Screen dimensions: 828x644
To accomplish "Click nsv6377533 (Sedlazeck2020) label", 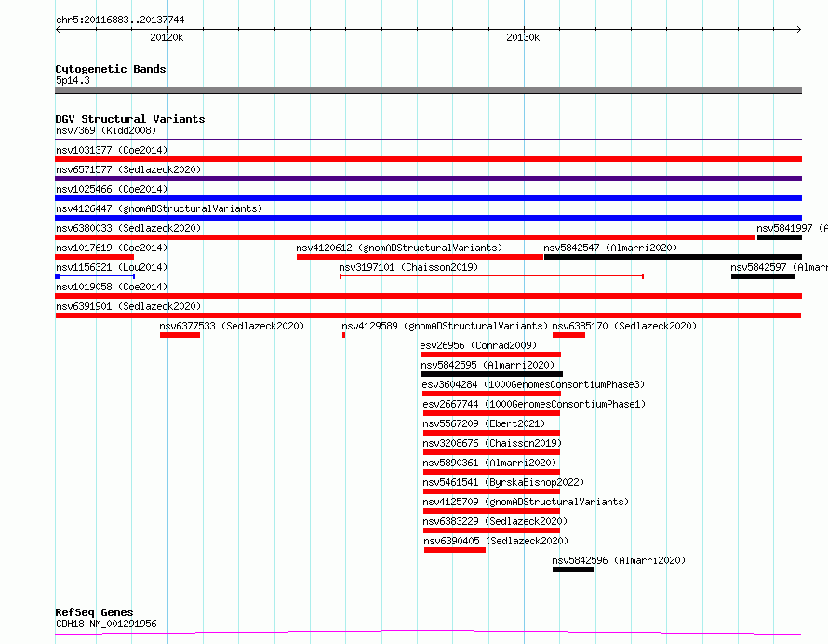I will [232, 326].
